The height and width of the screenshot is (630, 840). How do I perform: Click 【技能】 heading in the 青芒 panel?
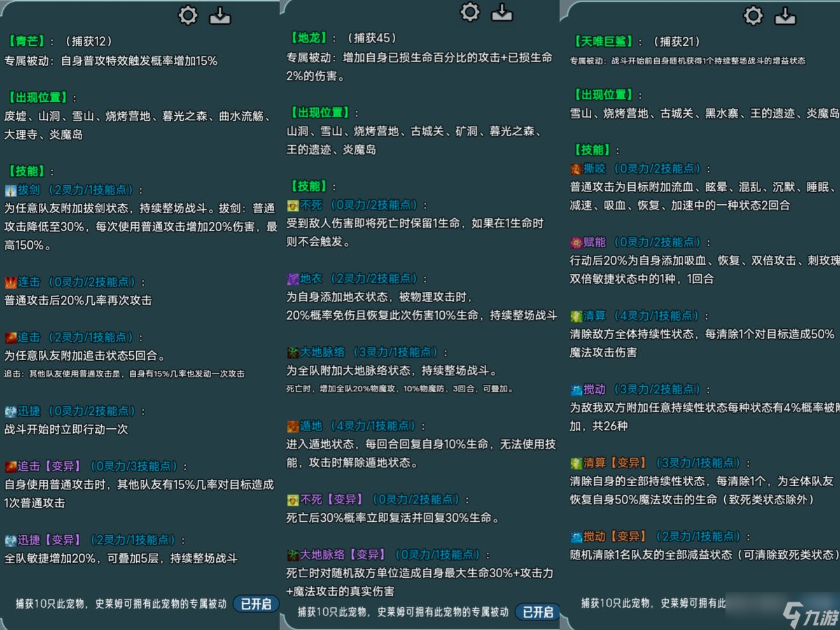tap(26, 171)
